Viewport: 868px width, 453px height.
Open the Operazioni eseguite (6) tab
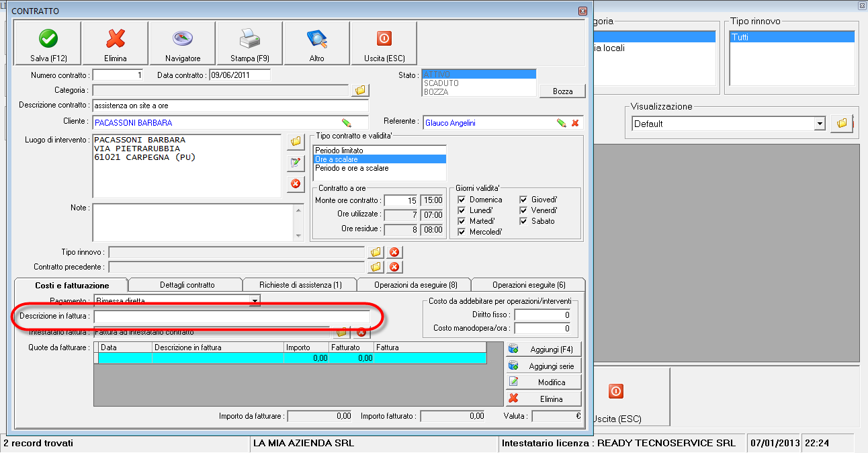tap(529, 285)
